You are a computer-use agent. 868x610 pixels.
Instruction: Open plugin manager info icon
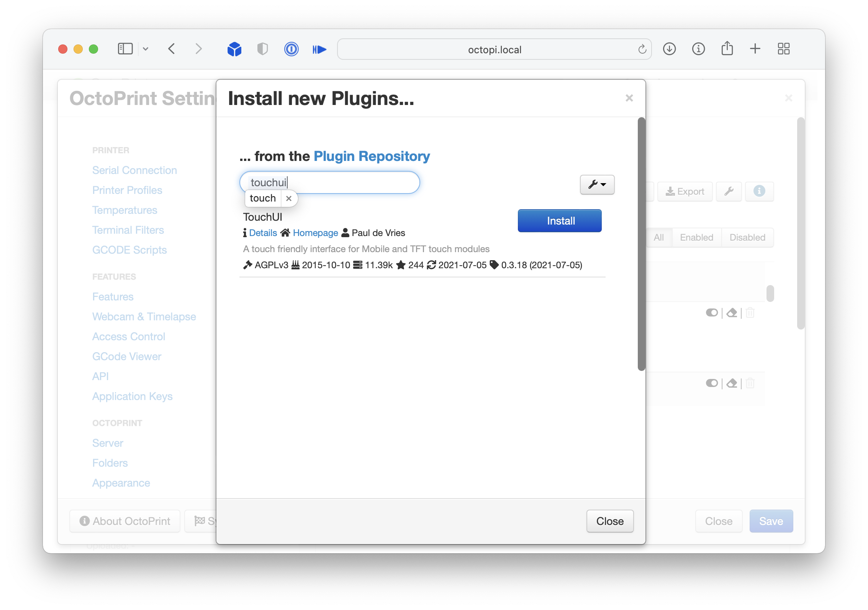pyautogui.click(x=759, y=192)
